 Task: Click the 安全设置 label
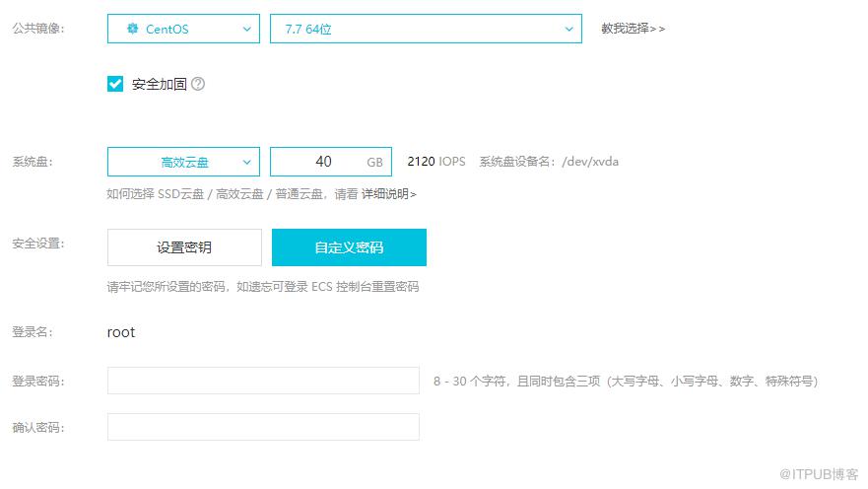click(x=38, y=244)
